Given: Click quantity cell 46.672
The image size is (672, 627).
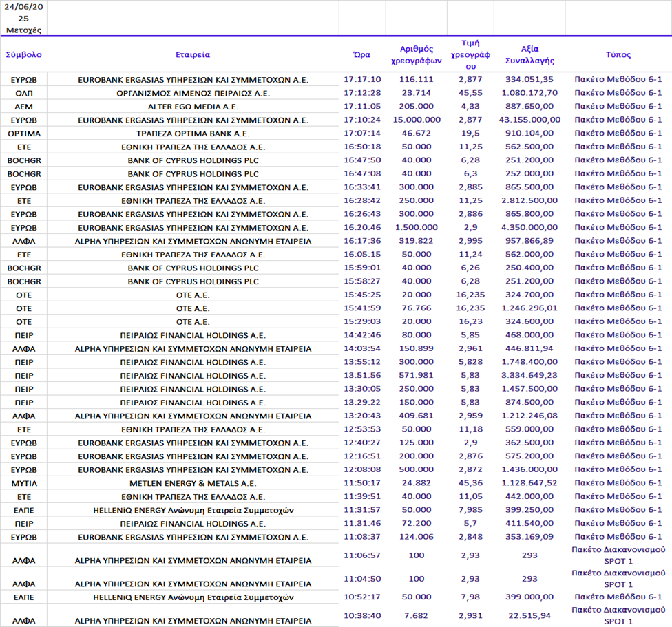Looking at the screenshot, I should [x=416, y=134].
